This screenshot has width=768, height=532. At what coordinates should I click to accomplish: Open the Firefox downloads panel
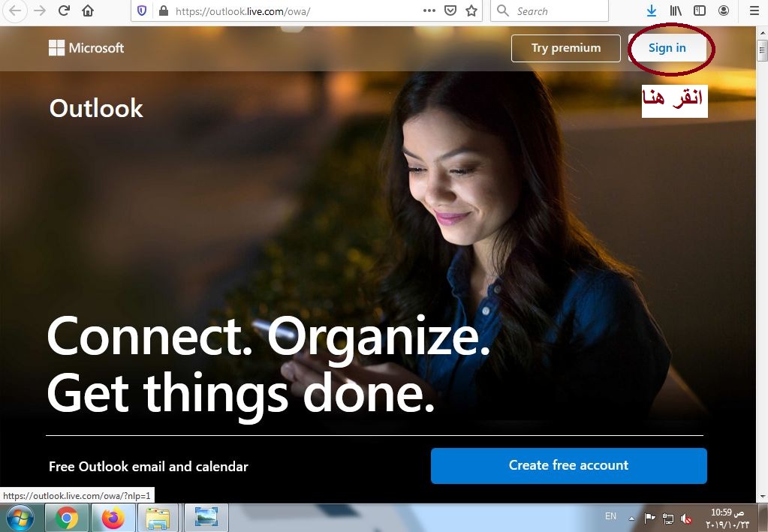(x=652, y=11)
